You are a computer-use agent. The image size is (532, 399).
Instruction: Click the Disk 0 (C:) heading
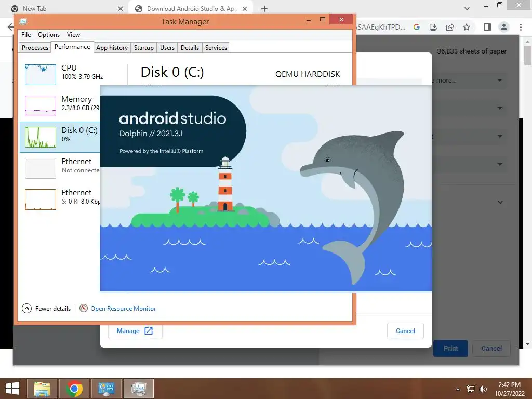tap(172, 72)
